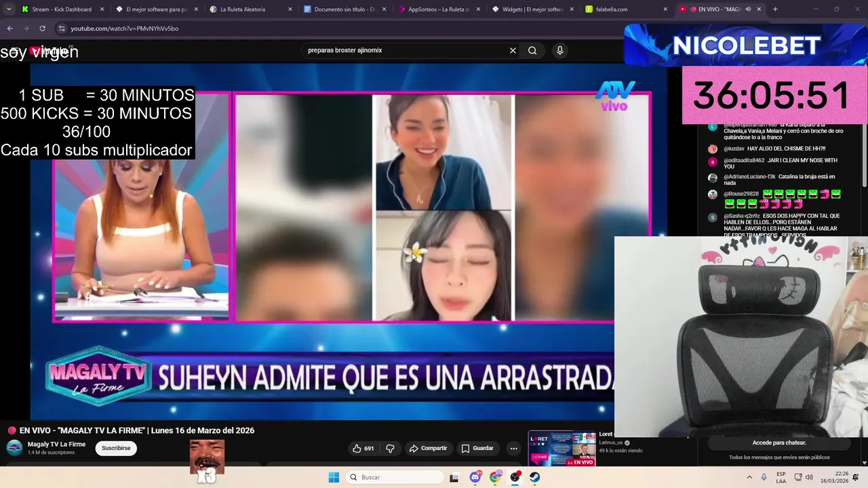Subscribe with the Suscribirse button
868x488 pixels.
(116, 448)
